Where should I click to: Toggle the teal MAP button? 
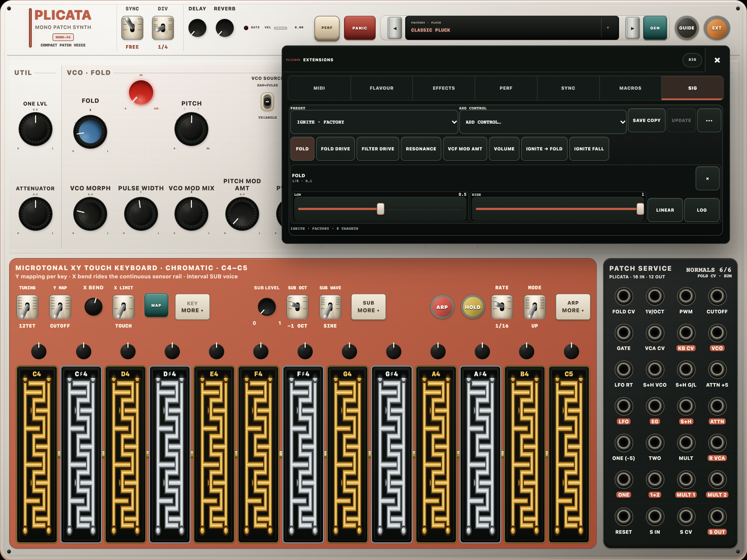pyautogui.click(x=156, y=305)
